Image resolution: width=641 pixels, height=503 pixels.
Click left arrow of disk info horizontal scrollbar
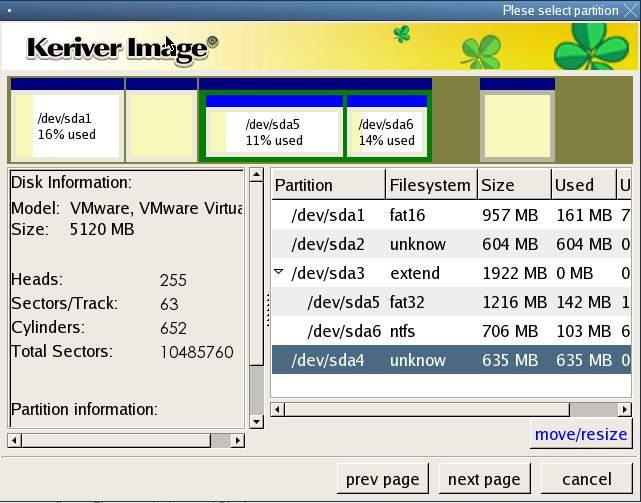15,440
